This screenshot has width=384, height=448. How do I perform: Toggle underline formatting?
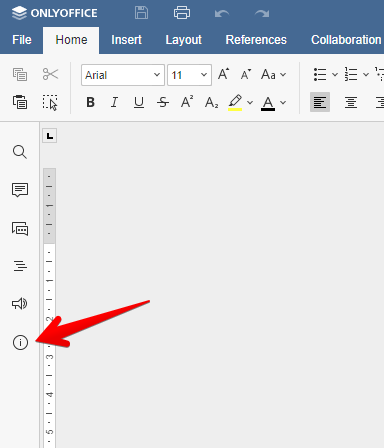pos(139,102)
